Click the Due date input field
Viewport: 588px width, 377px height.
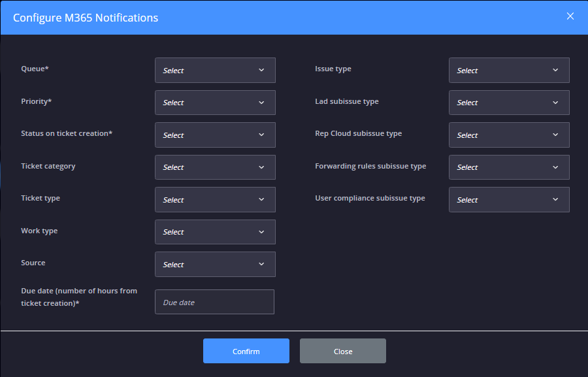214,302
